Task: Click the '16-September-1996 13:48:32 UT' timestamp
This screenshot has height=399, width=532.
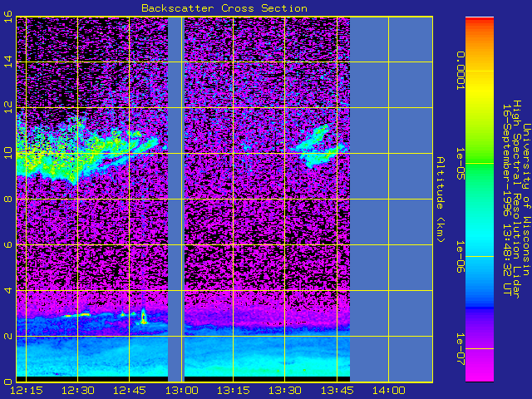Action: (x=506, y=199)
